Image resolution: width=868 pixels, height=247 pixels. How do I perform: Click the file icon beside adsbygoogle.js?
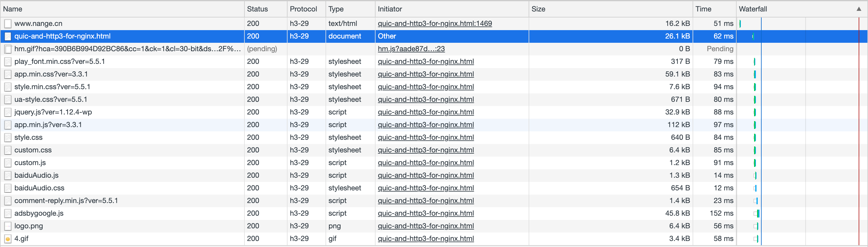click(x=8, y=213)
